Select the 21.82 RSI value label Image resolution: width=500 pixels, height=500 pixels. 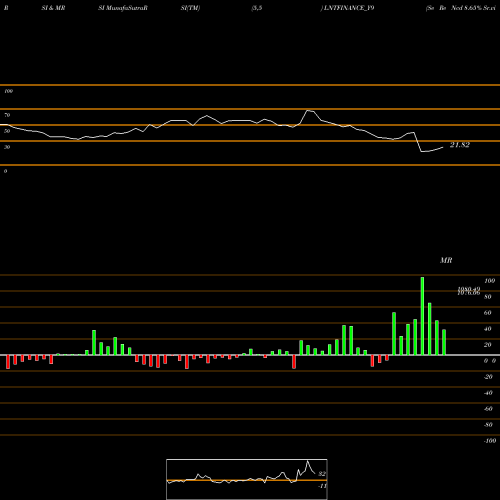coord(460,145)
